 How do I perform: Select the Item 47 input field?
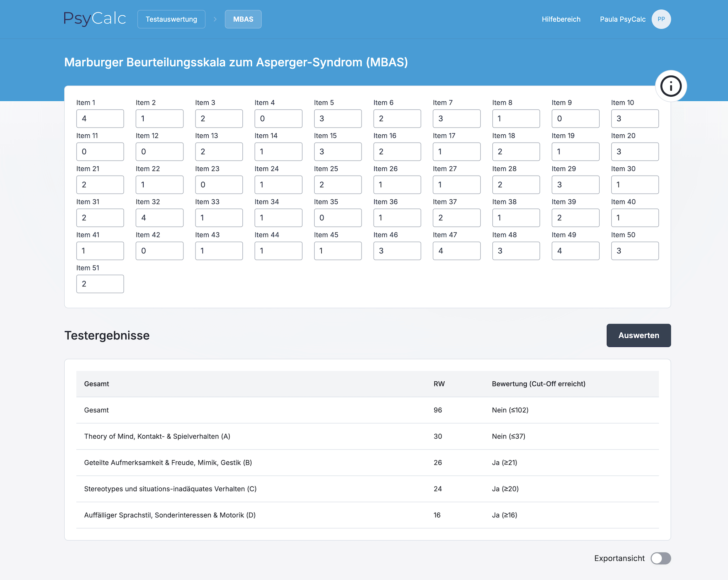tap(456, 251)
